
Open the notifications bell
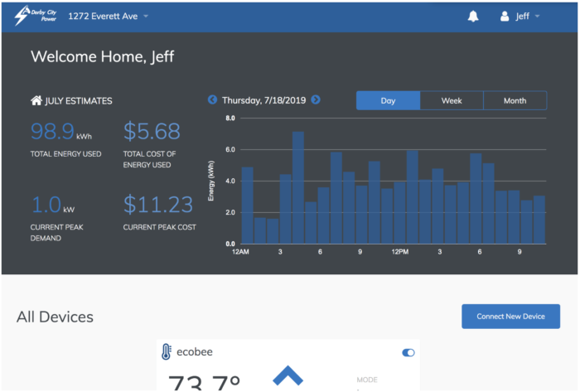[473, 17]
